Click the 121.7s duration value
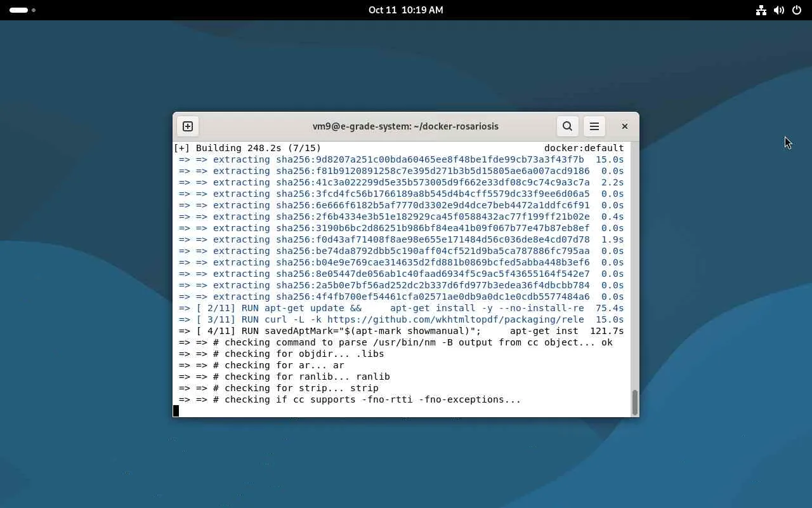 click(606, 331)
